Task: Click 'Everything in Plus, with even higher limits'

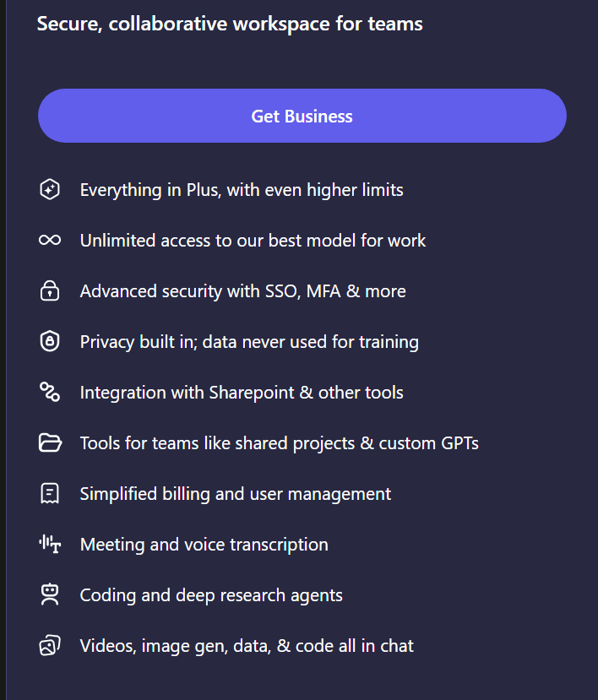Action: coord(242,190)
